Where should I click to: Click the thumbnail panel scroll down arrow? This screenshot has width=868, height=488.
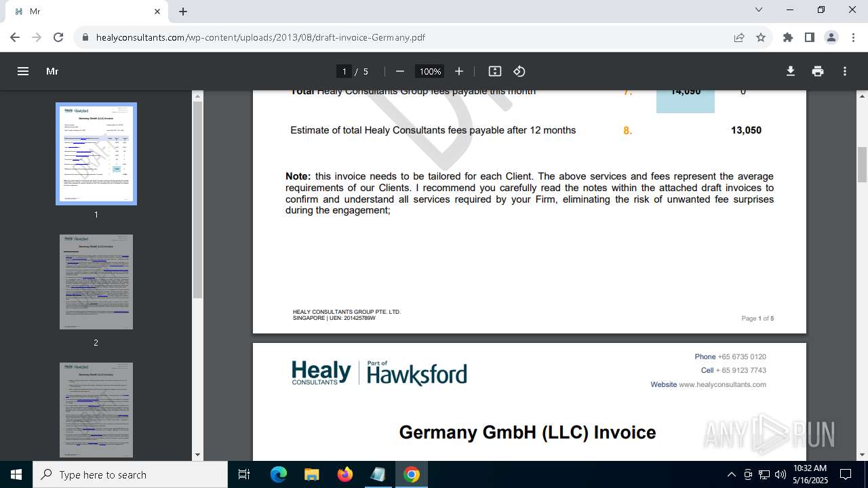tap(197, 455)
